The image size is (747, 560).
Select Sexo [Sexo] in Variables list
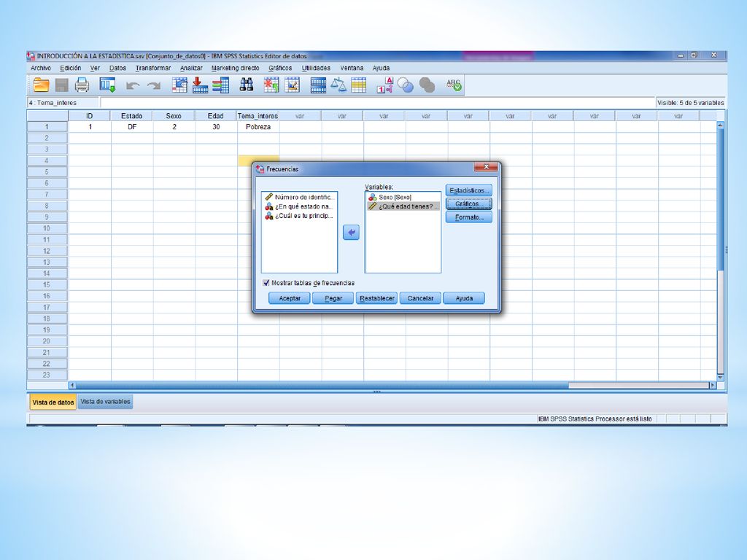point(403,197)
